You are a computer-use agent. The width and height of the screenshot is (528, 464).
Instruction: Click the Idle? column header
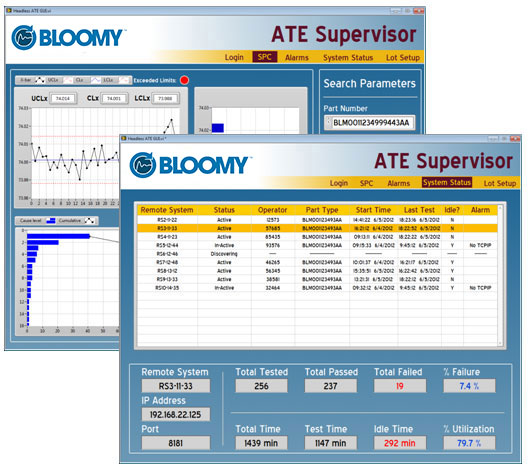click(452, 210)
